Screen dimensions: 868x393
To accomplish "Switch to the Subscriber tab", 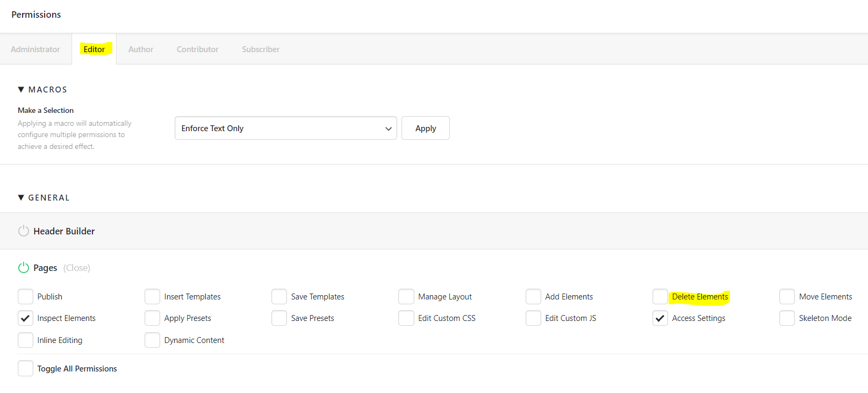I will click(x=261, y=49).
